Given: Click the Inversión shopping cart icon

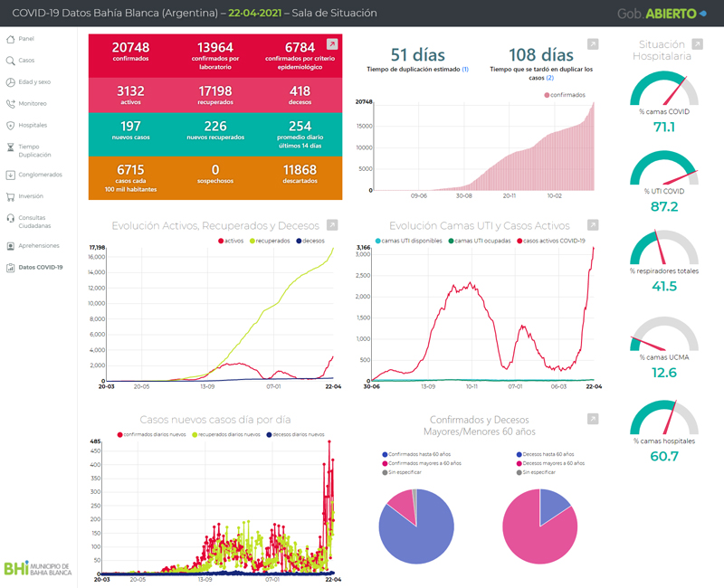Looking at the screenshot, I should tap(10, 196).
